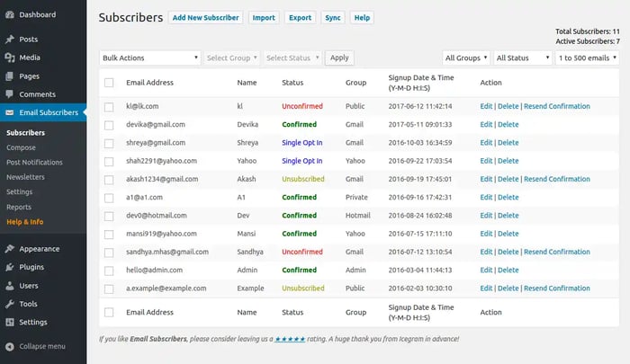630x364 pixels.
Task: Open Posts via its pin icon
Action: click(9, 40)
